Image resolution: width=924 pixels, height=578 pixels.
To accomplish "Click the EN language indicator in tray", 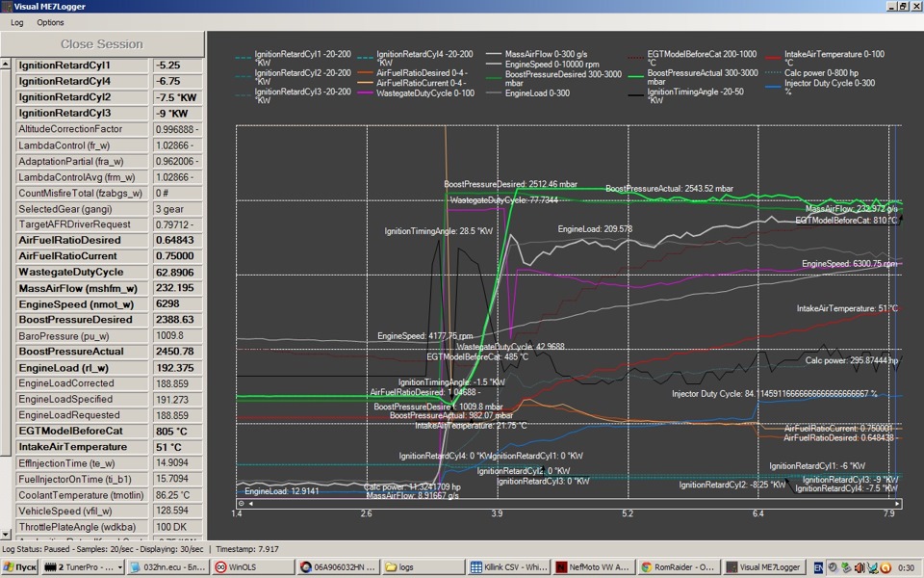I will tap(819, 567).
